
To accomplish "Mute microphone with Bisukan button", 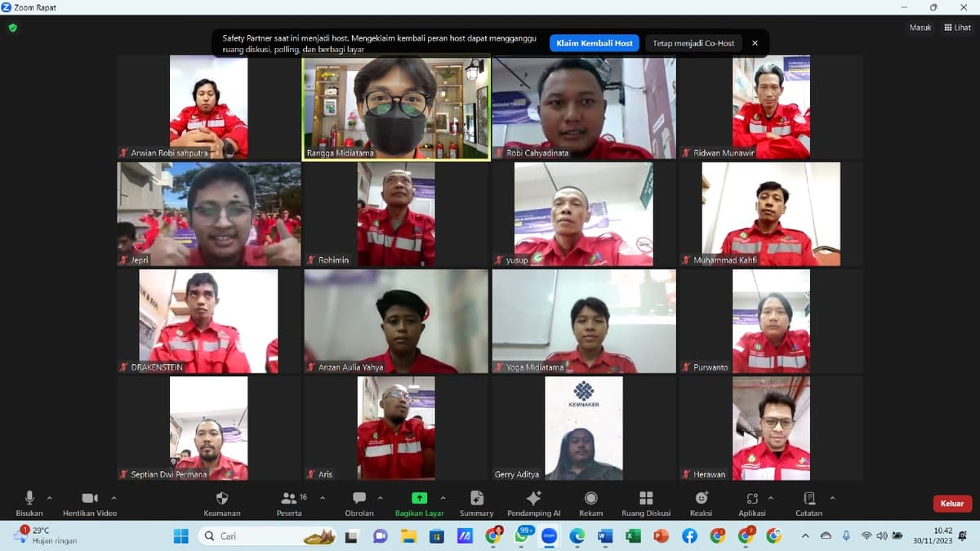I will click(29, 504).
